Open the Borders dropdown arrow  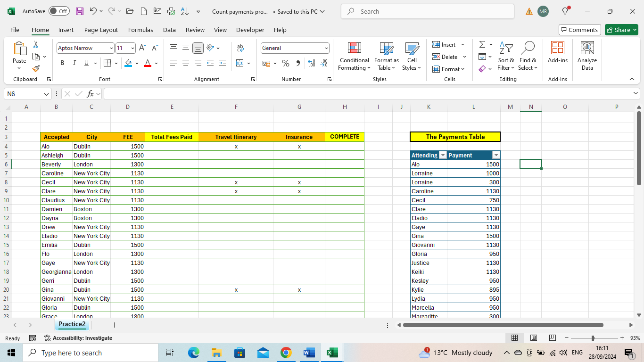click(116, 63)
